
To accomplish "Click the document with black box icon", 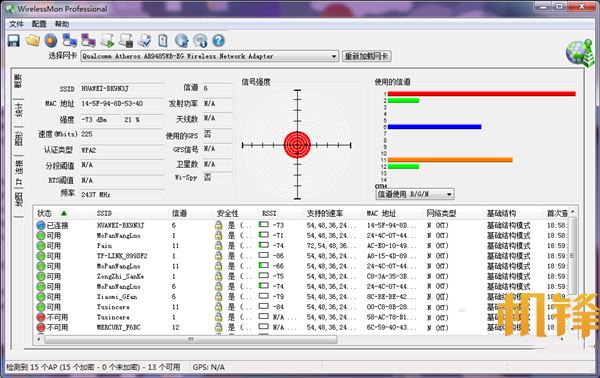I will tap(126, 41).
